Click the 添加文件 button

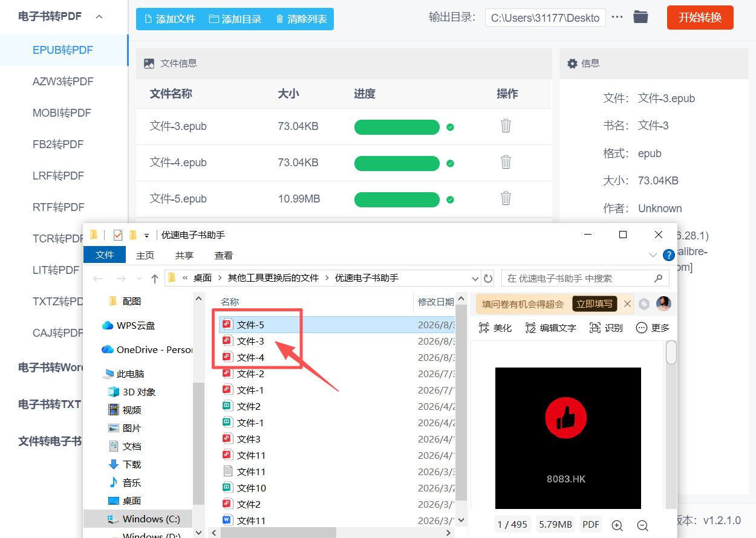(170, 19)
